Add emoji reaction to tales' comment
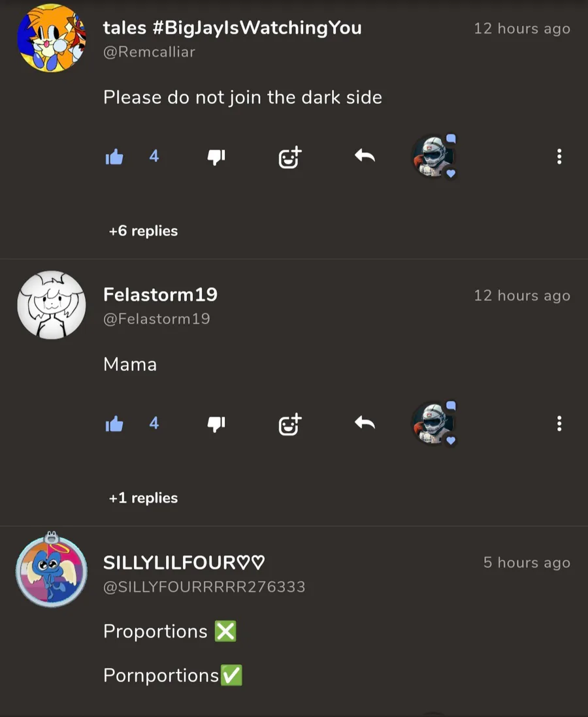 pos(290,157)
